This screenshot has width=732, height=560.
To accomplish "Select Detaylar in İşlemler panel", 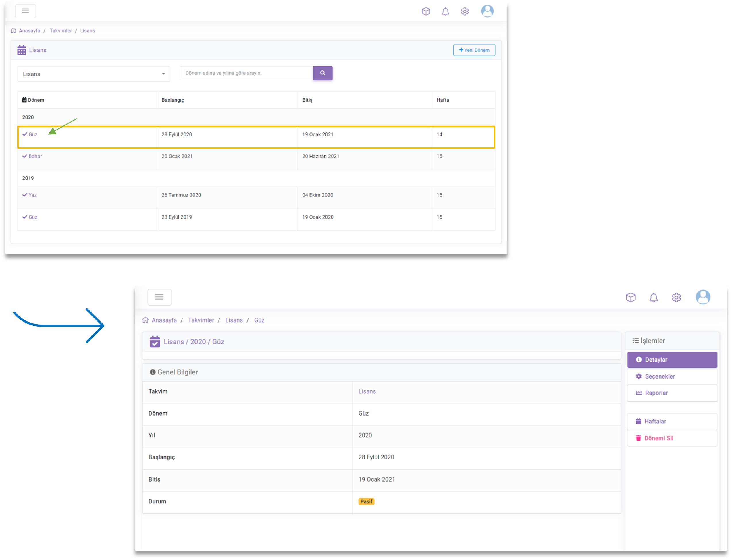I will tap(672, 360).
